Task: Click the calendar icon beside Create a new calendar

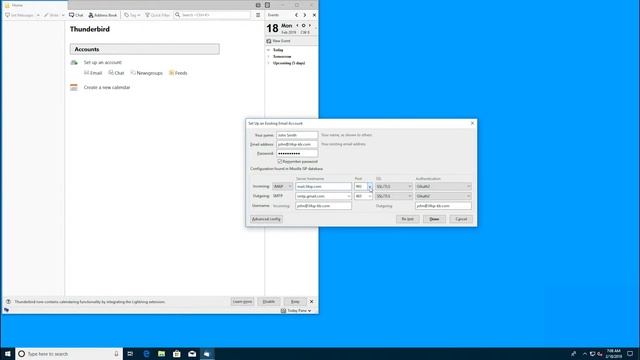Action: (x=74, y=87)
